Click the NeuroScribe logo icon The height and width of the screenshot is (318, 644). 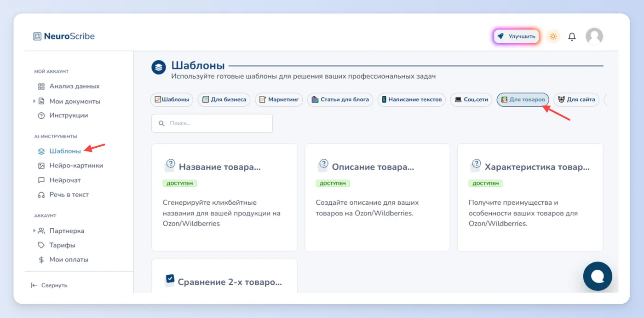point(37,36)
